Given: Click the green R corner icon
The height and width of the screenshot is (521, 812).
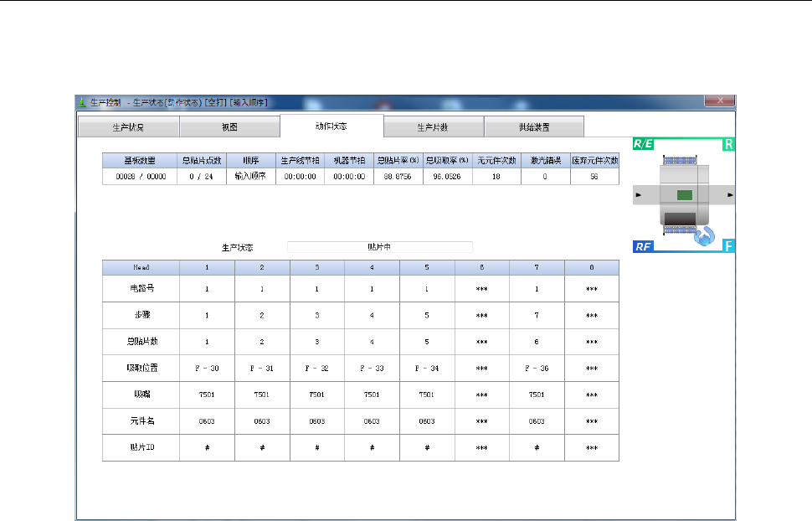Looking at the screenshot, I should click(x=728, y=144).
